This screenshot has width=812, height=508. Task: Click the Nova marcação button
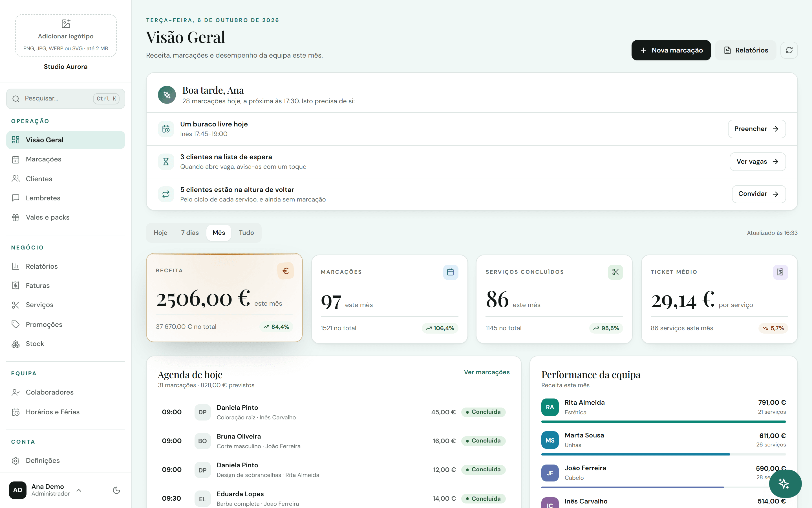[x=671, y=50]
